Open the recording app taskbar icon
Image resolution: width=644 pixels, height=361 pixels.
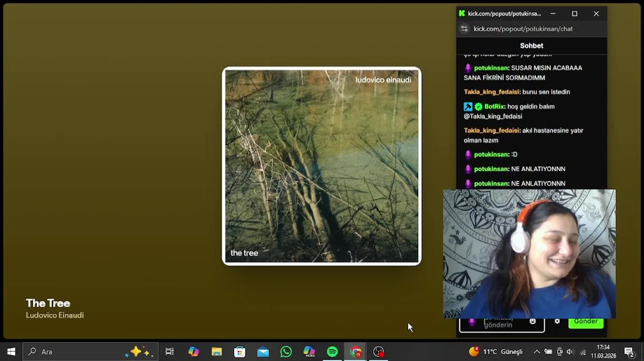point(379,352)
